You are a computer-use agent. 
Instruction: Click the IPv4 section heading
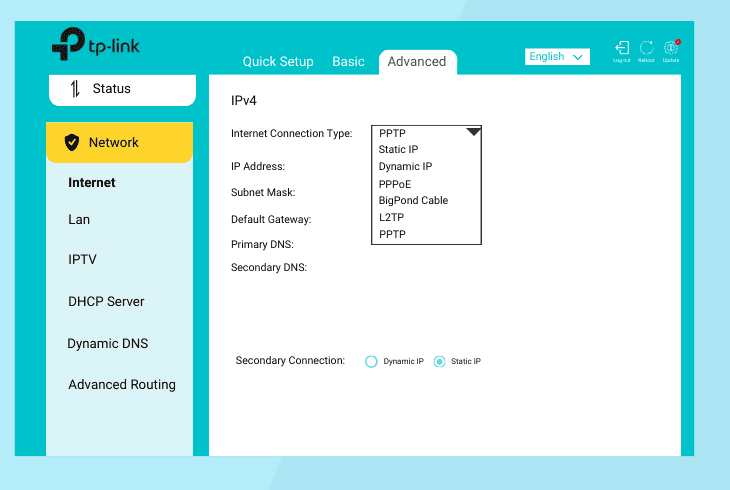tap(243, 101)
